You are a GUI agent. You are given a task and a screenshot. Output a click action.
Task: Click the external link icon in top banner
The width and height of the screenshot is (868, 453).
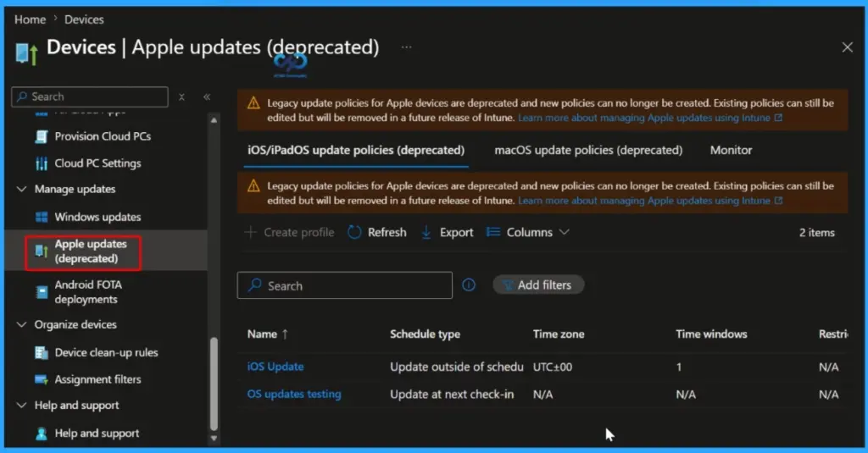coord(778,118)
